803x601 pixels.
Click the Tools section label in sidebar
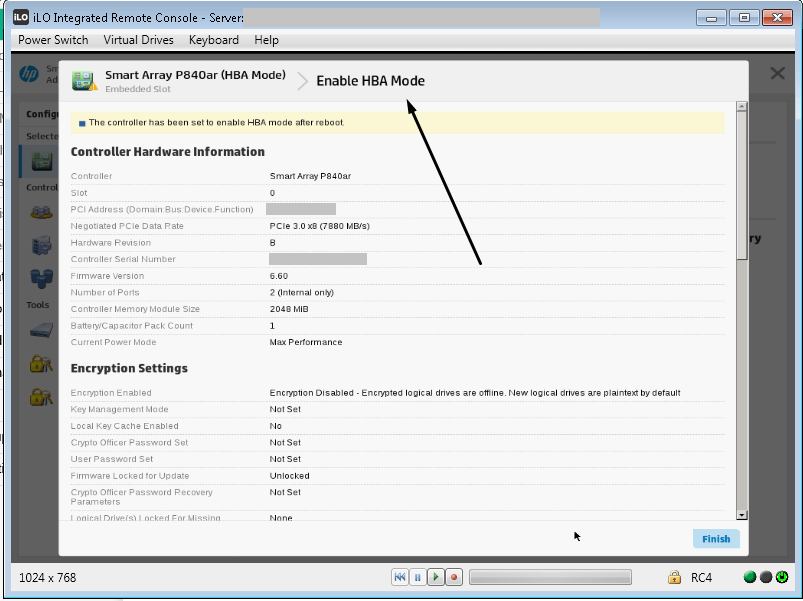tap(37, 305)
